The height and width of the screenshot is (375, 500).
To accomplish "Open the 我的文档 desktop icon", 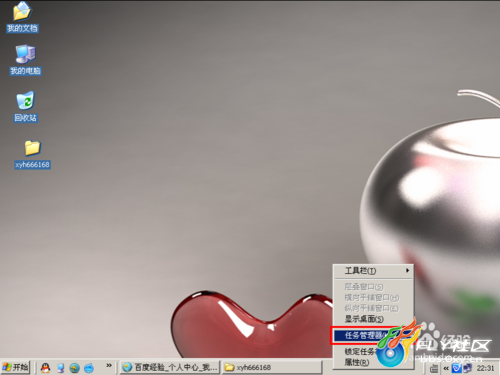I will tap(22, 17).
